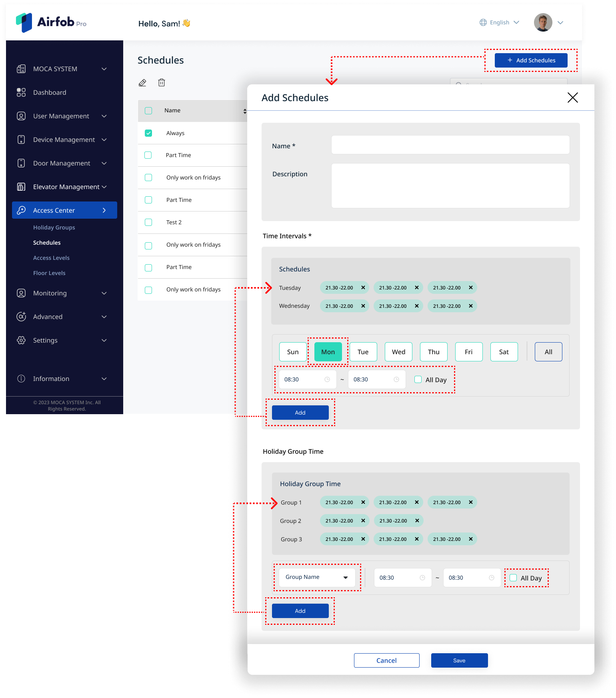The image size is (616, 698).
Task: Click the globe language icon in the header
Action: coord(483,22)
